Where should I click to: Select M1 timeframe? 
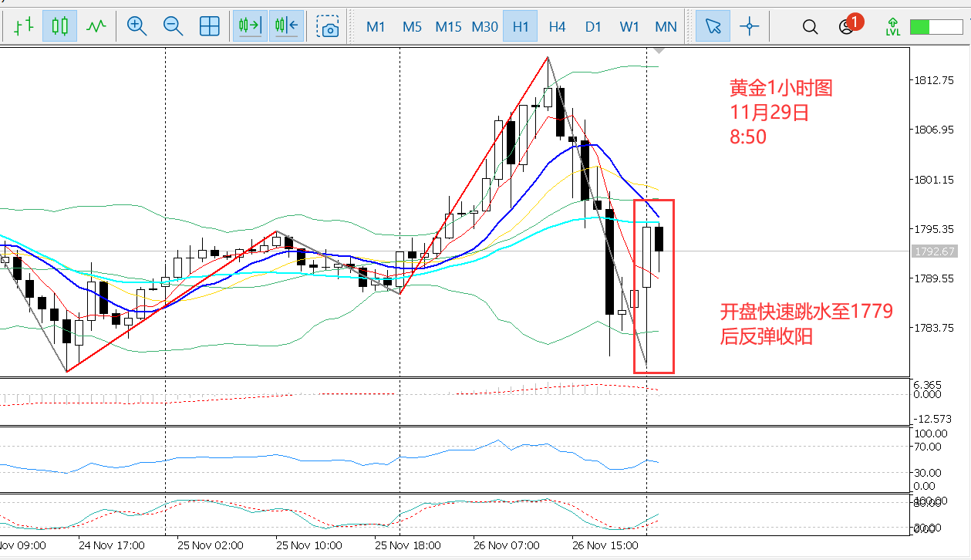click(x=376, y=26)
